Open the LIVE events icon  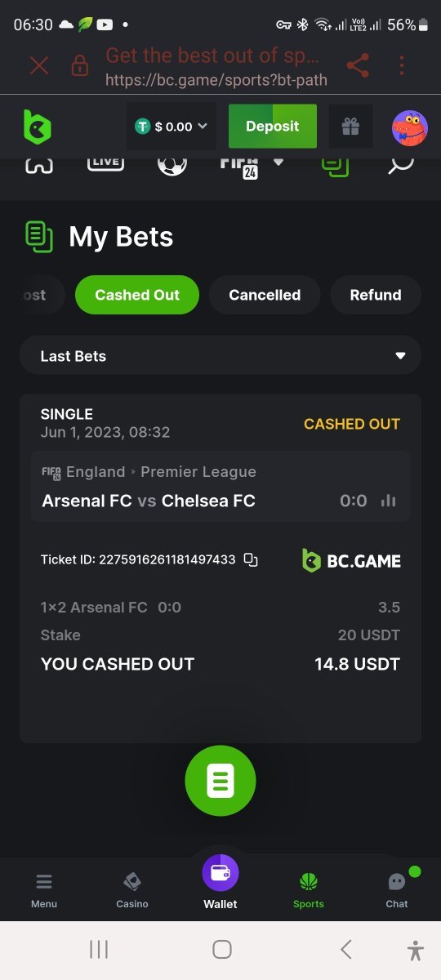105,163
